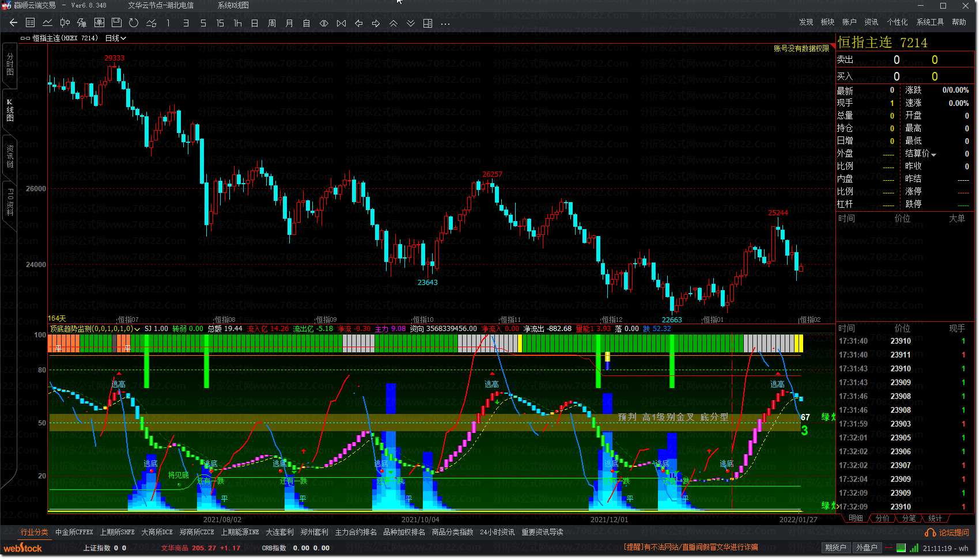This screenshot has height=559, width=980.
Task: Click the link icon beside 恒指主连
Action: (25, 38)
